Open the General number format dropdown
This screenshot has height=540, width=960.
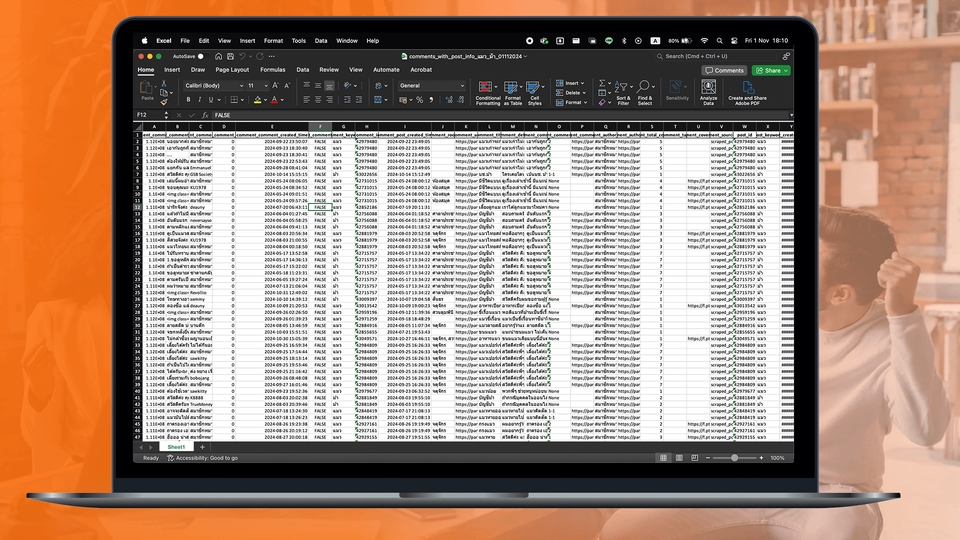pyautogui.click(x=432, y=86)
